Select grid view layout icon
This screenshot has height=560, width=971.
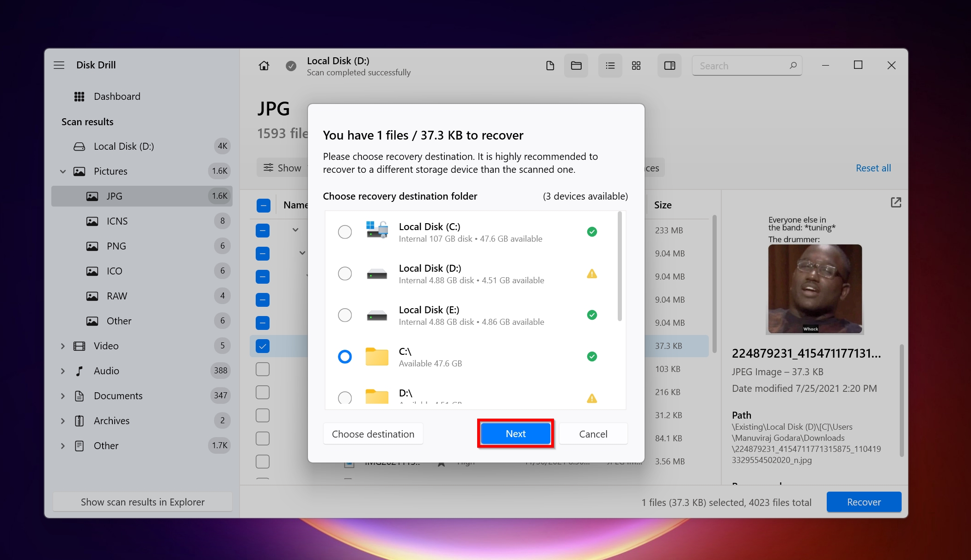[636, 66]
